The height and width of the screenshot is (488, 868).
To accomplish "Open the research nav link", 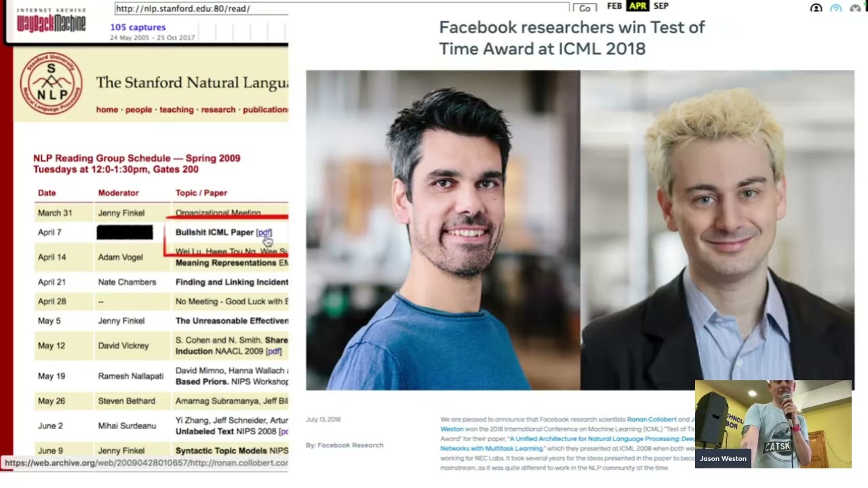I will coord(218,110).
